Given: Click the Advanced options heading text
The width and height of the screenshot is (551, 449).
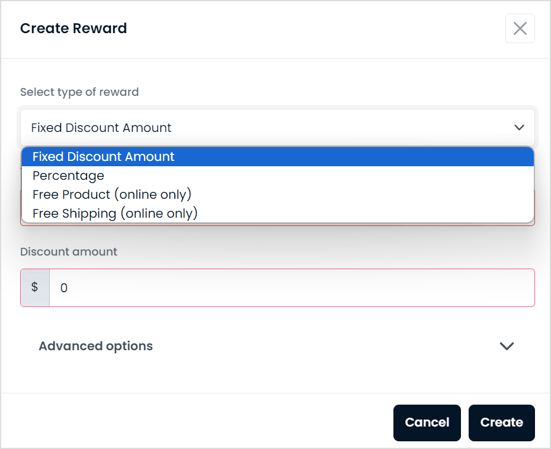Looking at the screenshot, I should click(x=96, y=346).
